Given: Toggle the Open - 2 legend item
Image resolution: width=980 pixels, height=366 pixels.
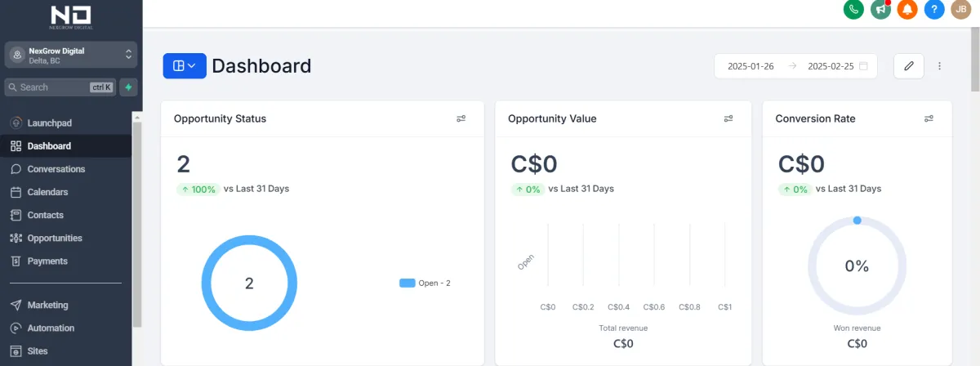Looking at the screenshot, I should tap(425, 283).
